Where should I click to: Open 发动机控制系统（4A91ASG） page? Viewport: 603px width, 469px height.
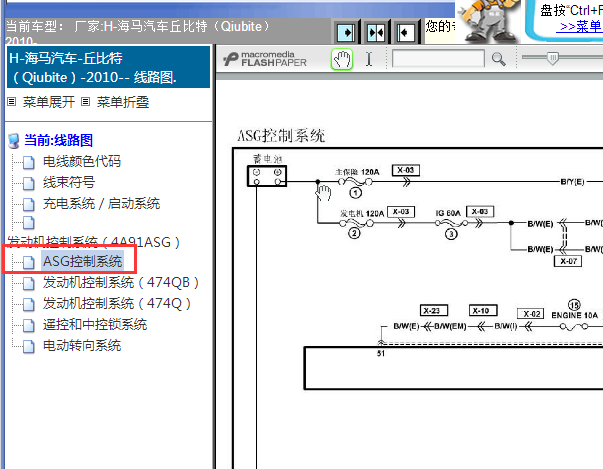point(93,242)
